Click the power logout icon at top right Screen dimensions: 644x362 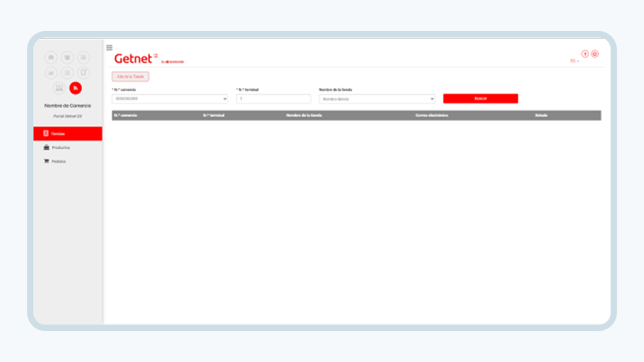(594, 54)
